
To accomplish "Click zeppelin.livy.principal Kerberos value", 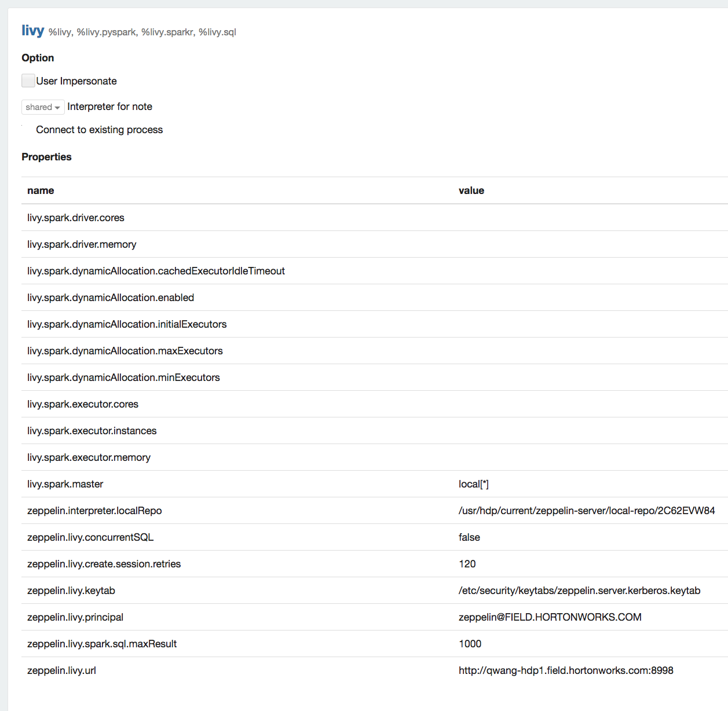I will click(550, 617).
